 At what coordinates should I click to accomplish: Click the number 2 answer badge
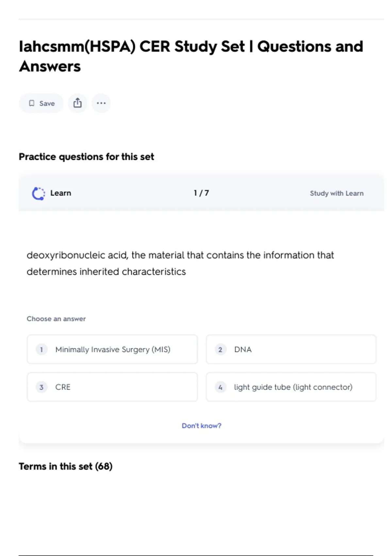tap(220, 350)
